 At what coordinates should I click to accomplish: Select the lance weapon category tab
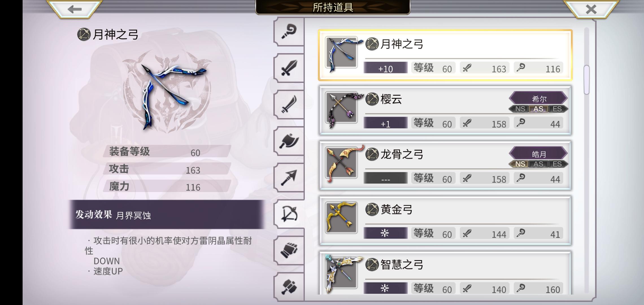(289, 178)
